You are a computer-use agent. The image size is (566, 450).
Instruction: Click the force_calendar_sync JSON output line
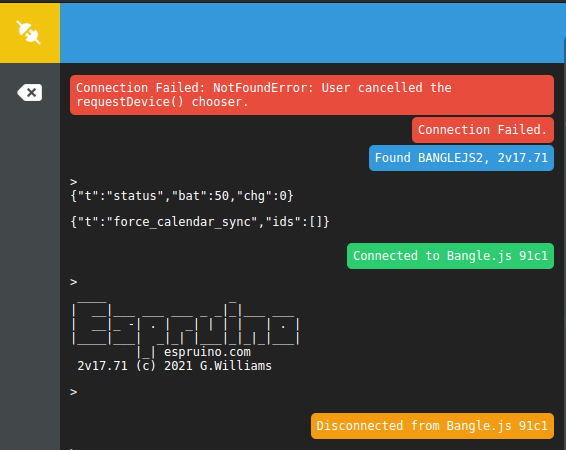pos(200,222)
